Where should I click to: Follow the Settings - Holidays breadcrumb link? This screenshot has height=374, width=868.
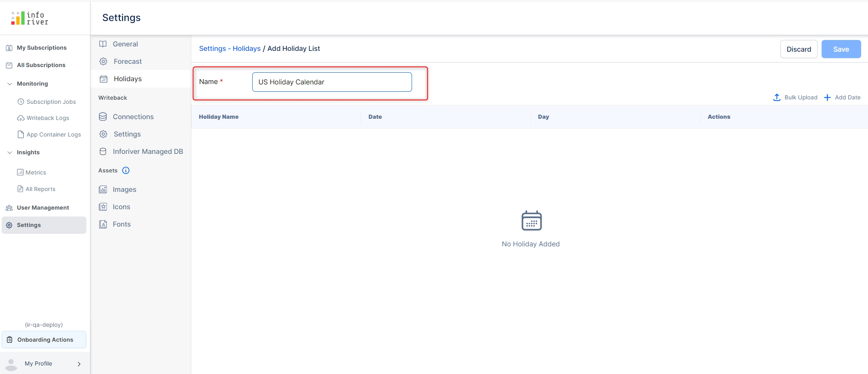pos(230,48)
